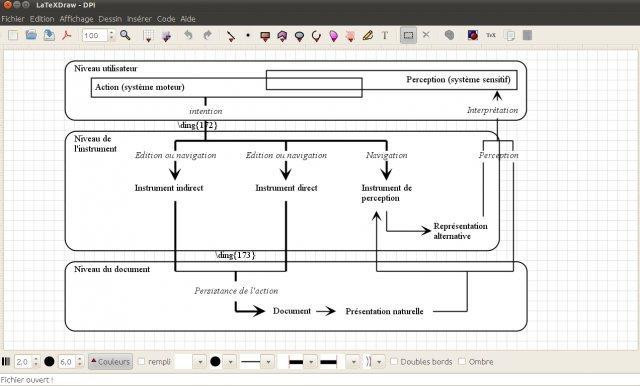
Task: Undo the last action
Action: 188,35
